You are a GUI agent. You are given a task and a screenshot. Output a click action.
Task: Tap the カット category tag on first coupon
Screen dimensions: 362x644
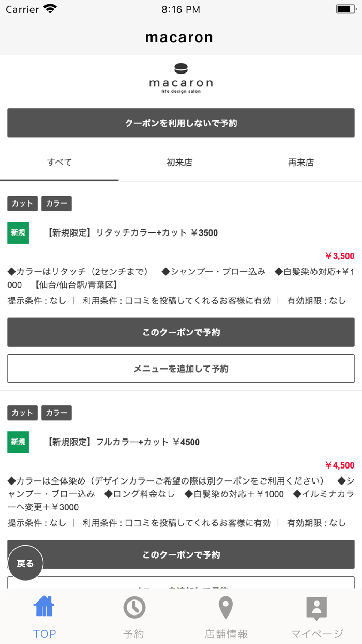22,204
